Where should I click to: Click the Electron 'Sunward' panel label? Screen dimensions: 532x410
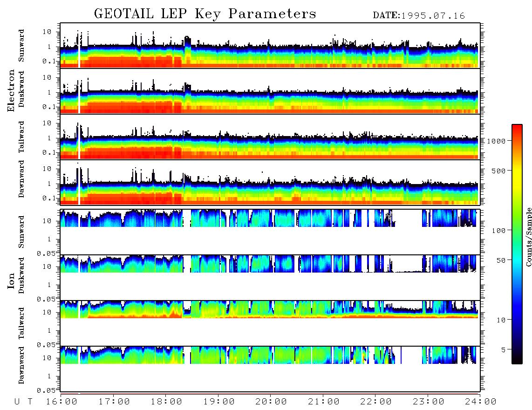pos(21,46)
